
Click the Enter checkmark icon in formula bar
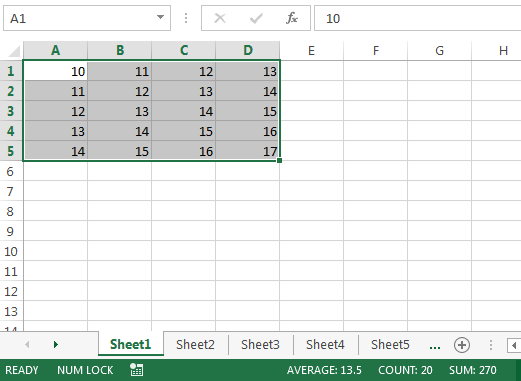[x=256, y=18]
